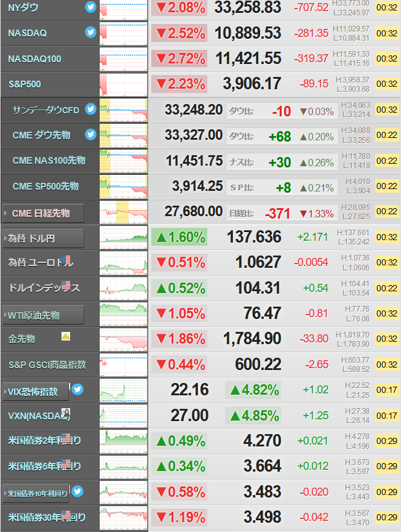
Task: Open the サンデーダウCFD mini chart
Action: [x=124, y=110]
